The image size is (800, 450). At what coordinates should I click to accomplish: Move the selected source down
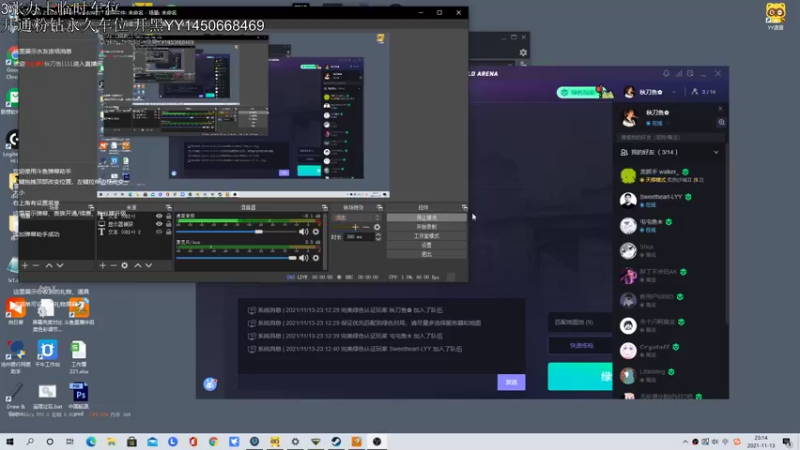148,265
